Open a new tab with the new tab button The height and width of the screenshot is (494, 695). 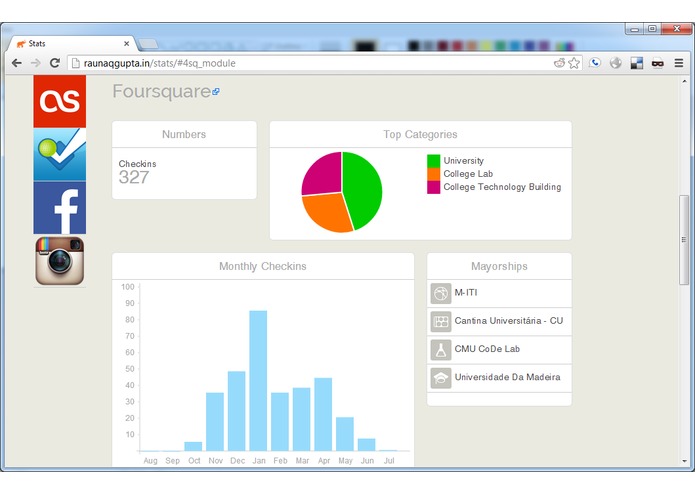coord(148,44)
